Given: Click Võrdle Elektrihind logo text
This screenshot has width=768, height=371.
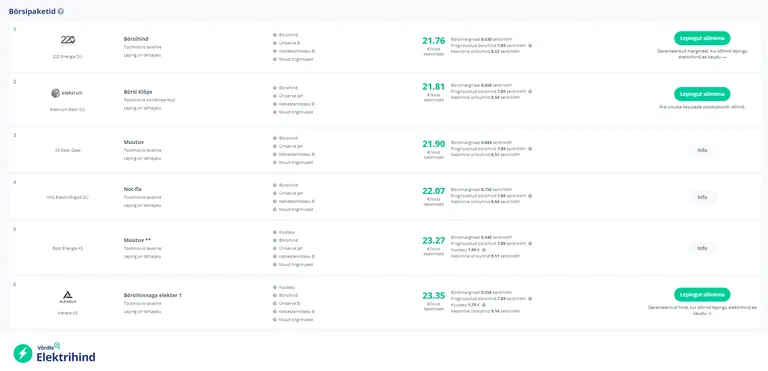Looking at the screenshot, I should [x=66, y=353].
